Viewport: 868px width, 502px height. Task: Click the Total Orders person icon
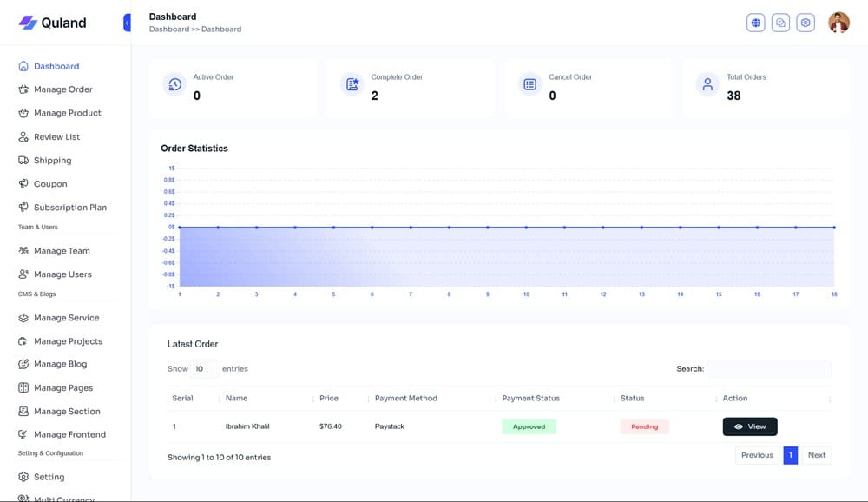(707, 84)
